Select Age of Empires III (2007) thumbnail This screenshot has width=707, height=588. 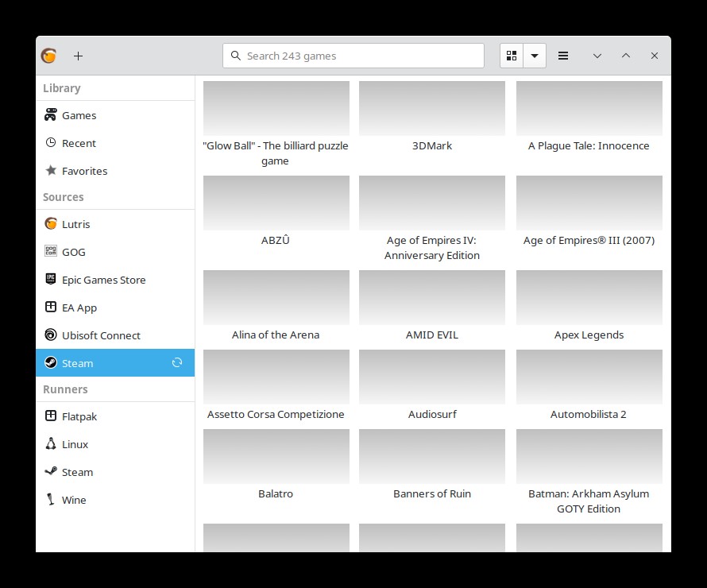point(589,203)
